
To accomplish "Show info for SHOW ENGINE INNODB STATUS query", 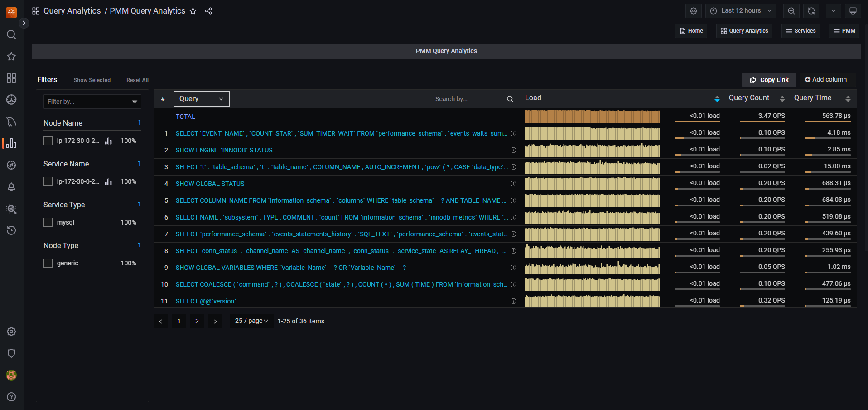I will coord(513,150).
